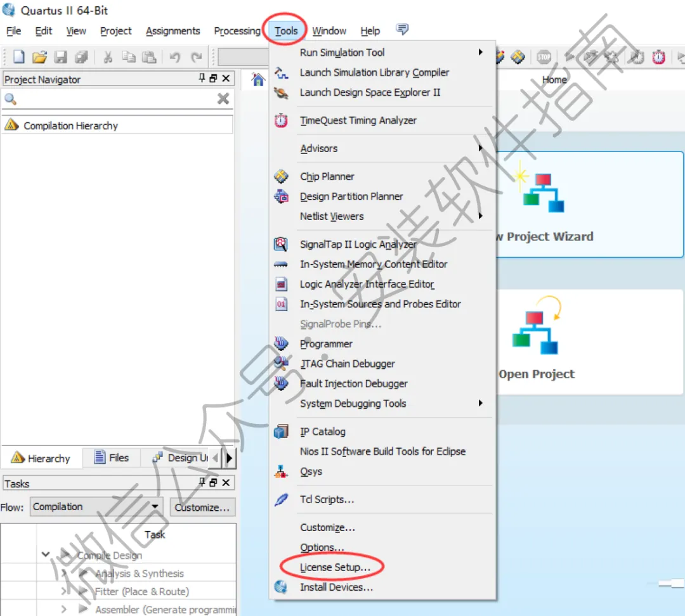Image resolution: width=685 pixels, height=616 pixels.
Task: Launch Nios II Software Build Tools for Eclipse
Action: click(x=382, y=451)
